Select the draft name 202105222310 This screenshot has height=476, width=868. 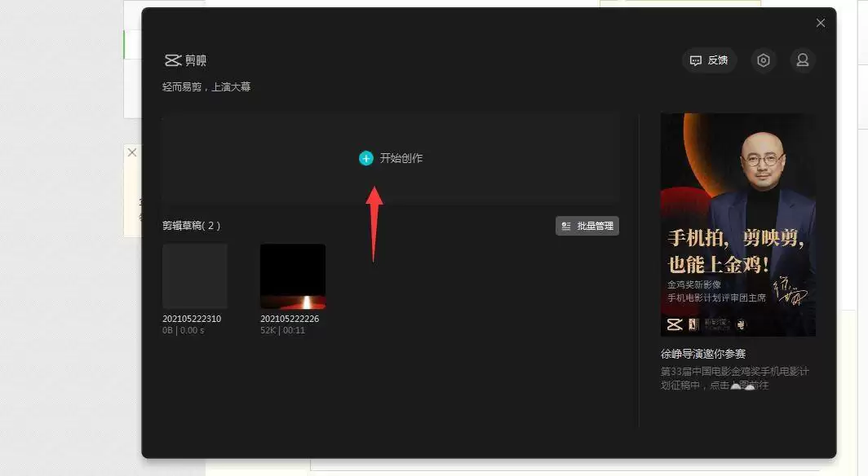pyautogui.click(x=192, y=319)
